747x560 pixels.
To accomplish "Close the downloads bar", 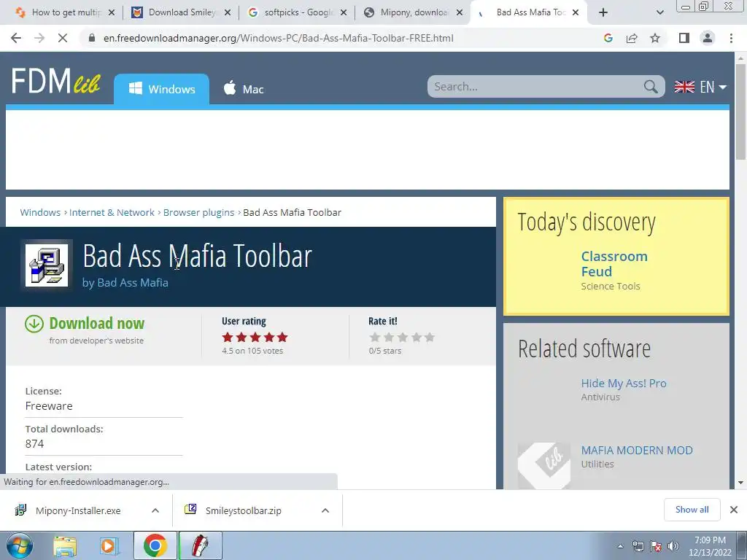I will 734,510.
